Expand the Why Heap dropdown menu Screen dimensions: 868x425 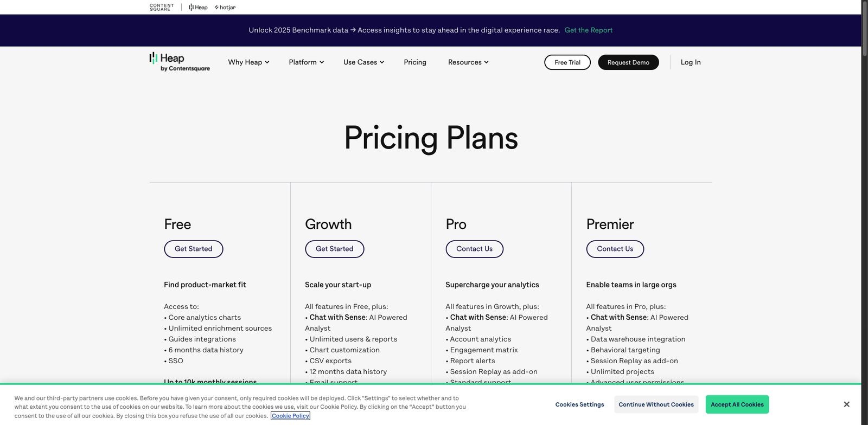248,62
